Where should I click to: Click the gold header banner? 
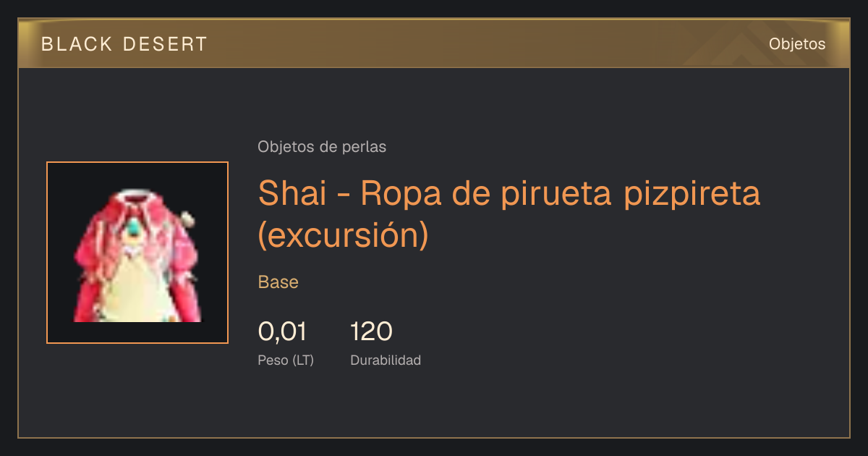click(x=434, y=43)
